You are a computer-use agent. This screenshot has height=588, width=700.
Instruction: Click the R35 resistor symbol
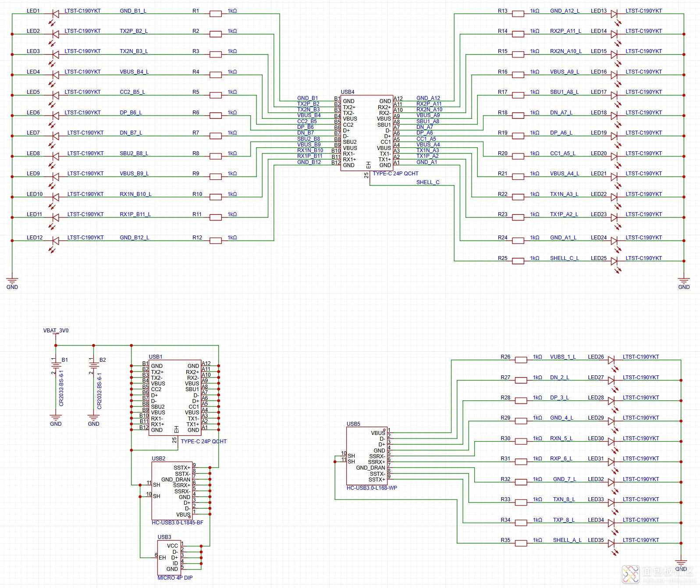point(521,543)
